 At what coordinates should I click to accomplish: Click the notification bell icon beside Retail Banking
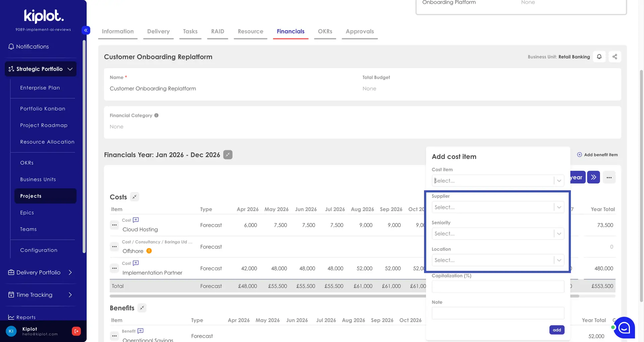click(x=599, y=57)
